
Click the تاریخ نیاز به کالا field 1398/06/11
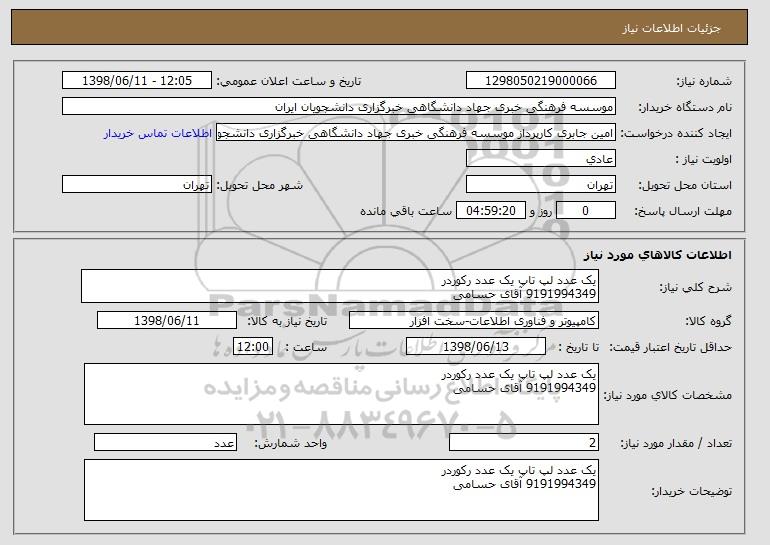pos(167,321)
